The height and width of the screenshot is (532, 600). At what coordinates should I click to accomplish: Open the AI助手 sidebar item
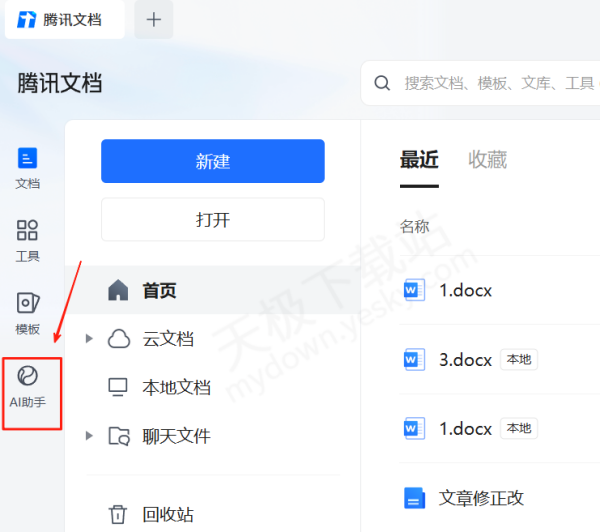(x=28, y=387)
